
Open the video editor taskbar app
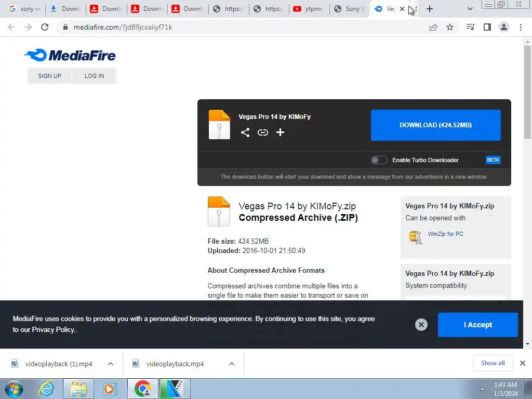click(x=175, y=389)
